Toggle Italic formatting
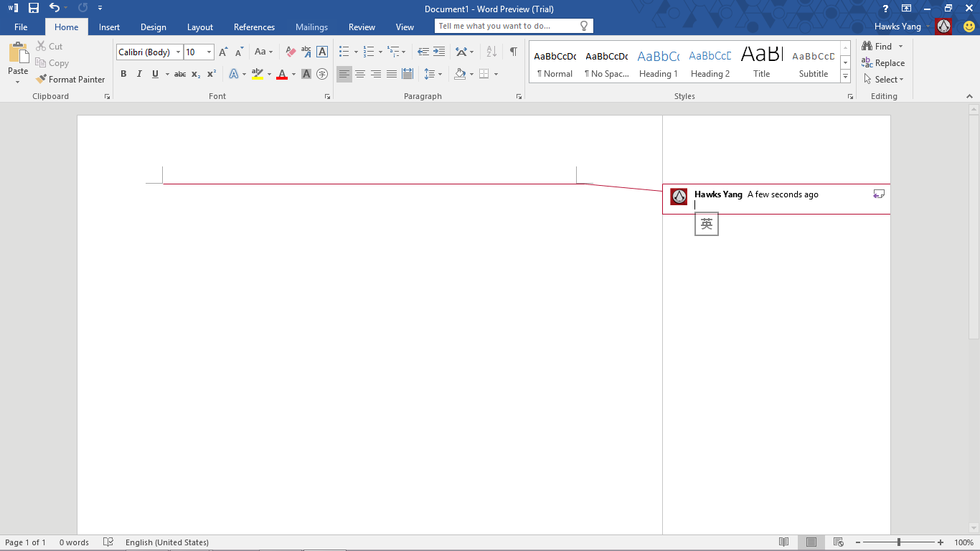The height and width of the screenshot is (551, 980). click(x=139, y=74)
